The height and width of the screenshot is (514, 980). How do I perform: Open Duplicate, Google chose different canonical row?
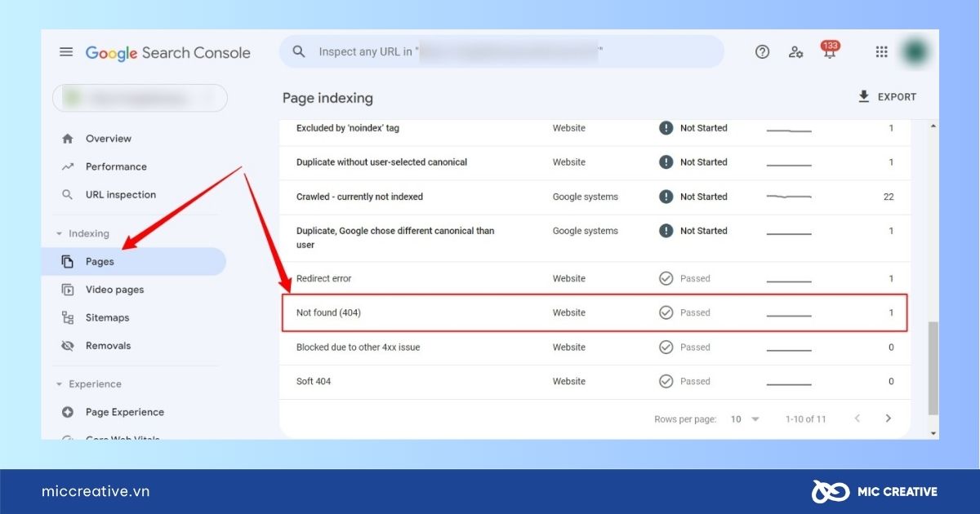coord(595,237)
